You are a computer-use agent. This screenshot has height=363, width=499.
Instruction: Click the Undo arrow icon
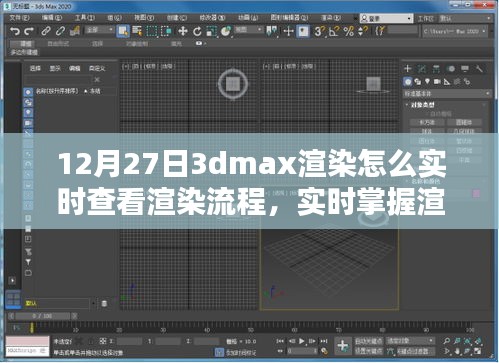coord(14,31)
